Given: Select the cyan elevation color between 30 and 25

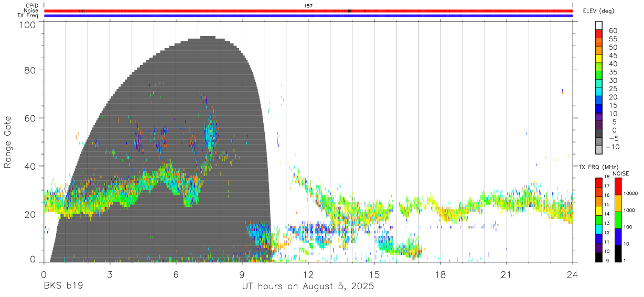Looking at the screenshot, I should pos(599,84).
